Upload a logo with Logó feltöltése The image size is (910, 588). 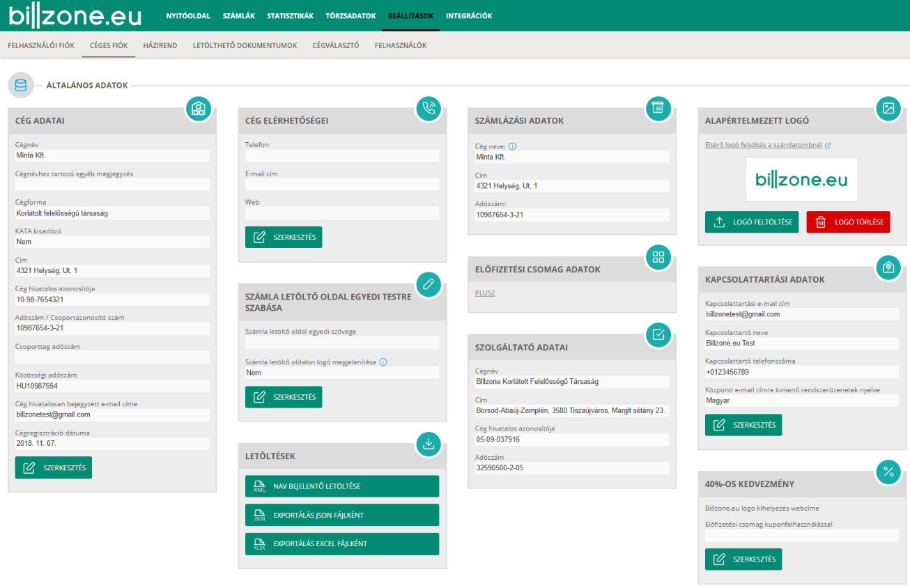(752, 222)
